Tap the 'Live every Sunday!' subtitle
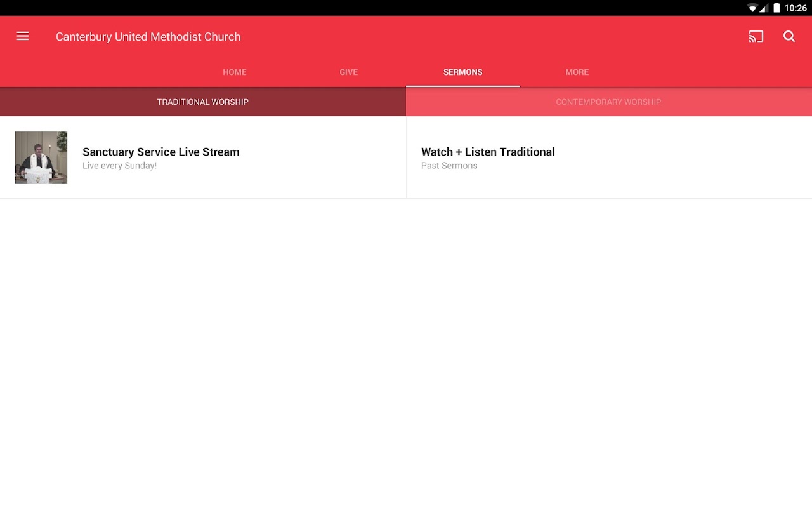This screenshot has height=508, width=812. coord(119,166)
